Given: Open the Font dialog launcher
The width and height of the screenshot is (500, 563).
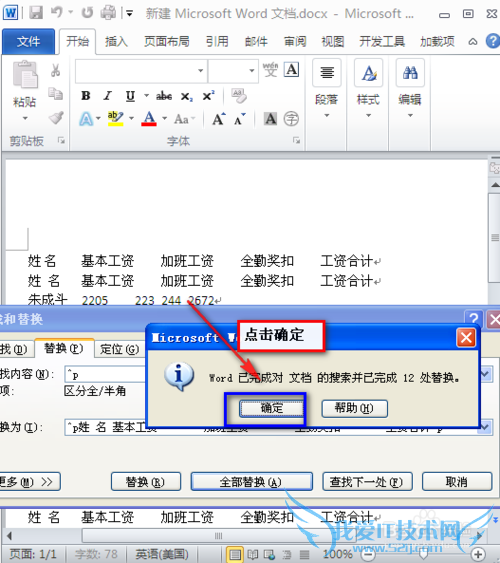Looking at the screenshot, I should [296, 140].
